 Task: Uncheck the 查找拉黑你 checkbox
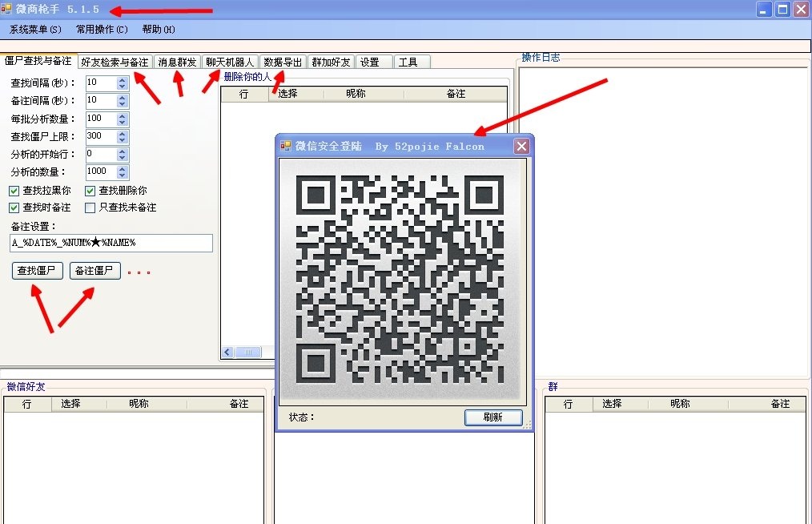(14, 191)
